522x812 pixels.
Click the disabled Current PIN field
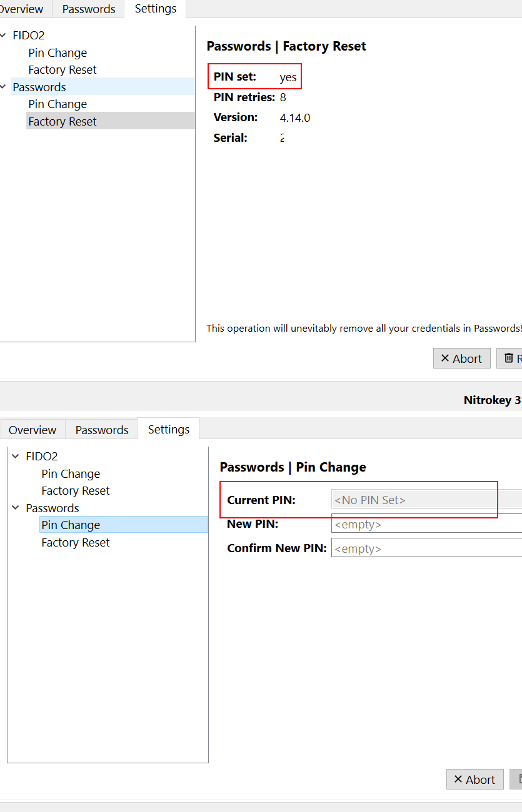point(426,500)
